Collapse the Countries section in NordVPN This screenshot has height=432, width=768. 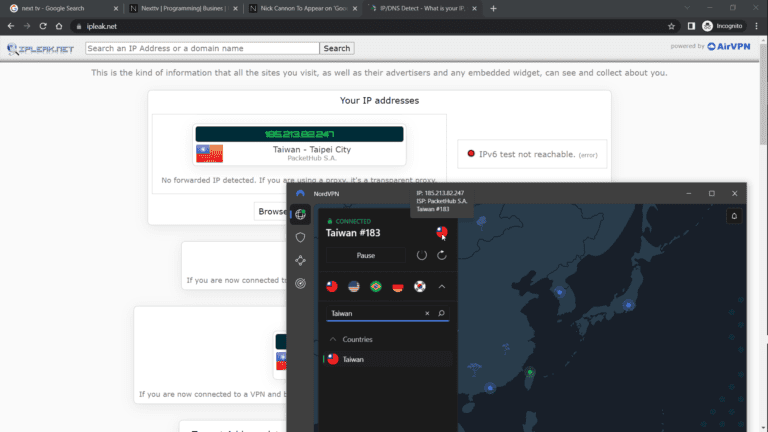pos(333,339)
